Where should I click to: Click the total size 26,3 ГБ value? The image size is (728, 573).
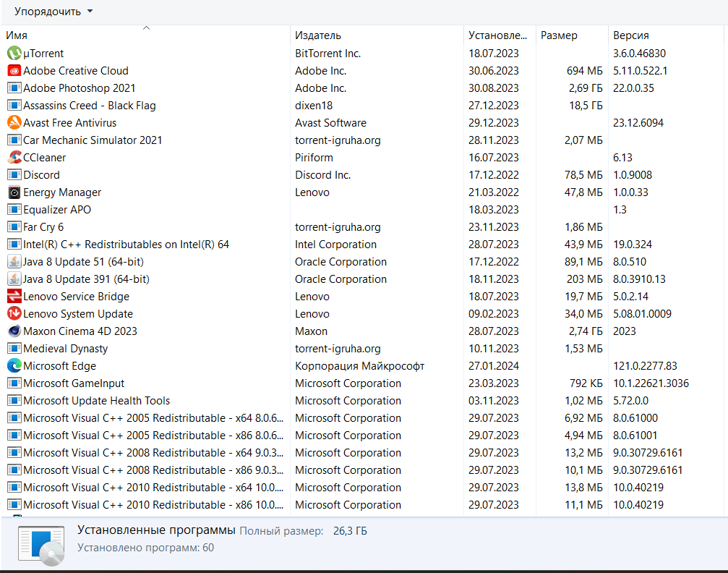coord(350,531)
